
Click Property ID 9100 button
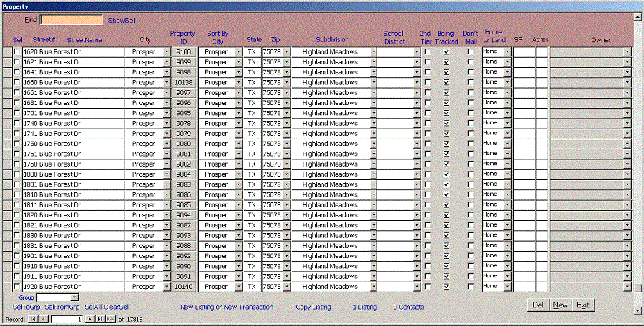tap(184, 52)
